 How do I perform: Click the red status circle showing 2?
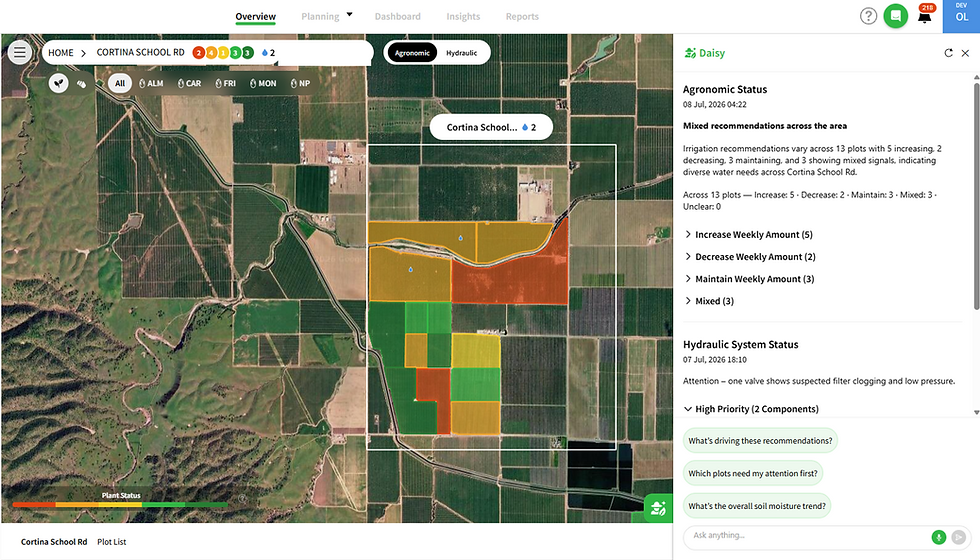click(199, 52)
